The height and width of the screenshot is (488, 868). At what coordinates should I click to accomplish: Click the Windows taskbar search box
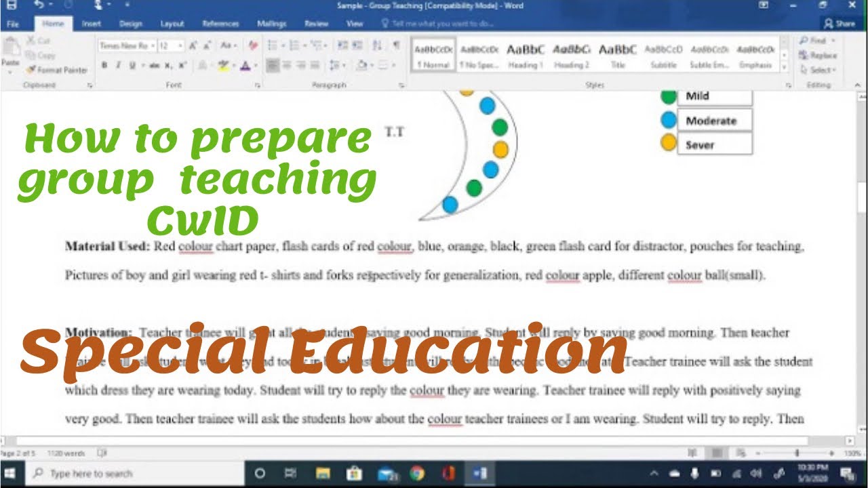136,473
